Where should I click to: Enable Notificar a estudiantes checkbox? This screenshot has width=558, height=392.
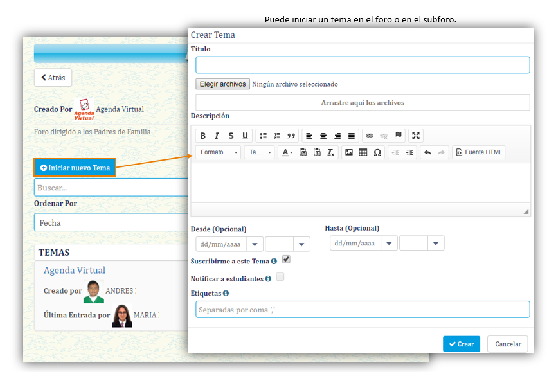280,277
